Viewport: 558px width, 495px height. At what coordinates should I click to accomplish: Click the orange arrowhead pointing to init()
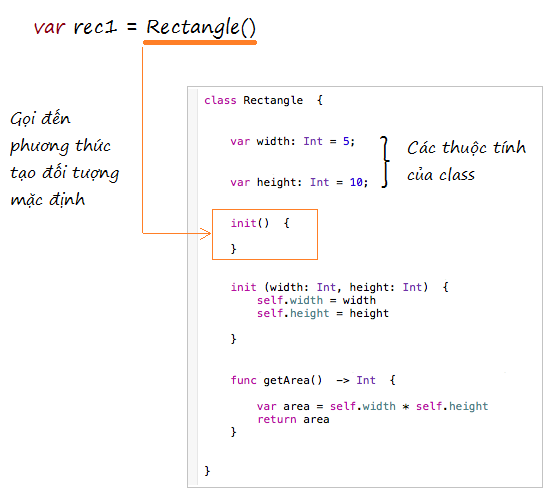tap(206, 234)
